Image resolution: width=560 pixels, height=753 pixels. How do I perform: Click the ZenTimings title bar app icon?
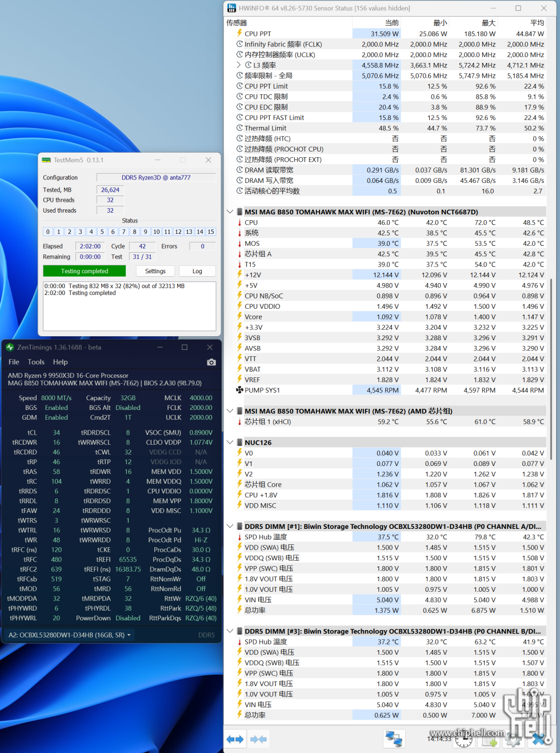coord(10,347)
